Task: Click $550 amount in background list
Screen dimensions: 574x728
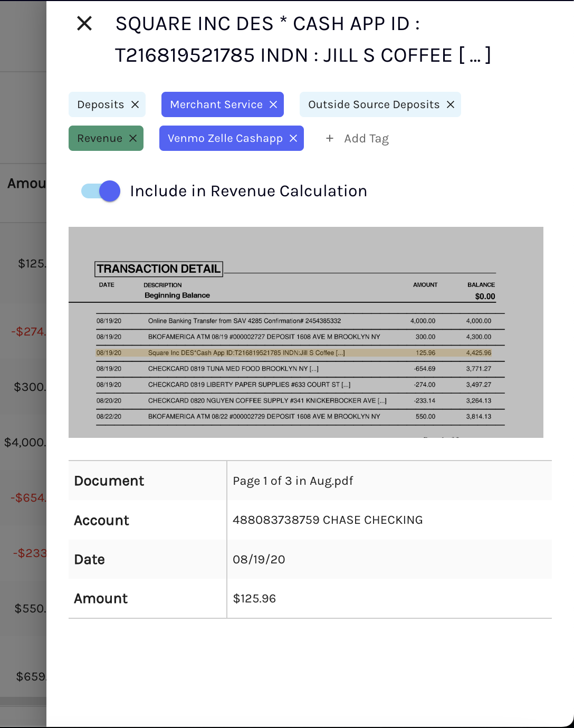Action: [31, 608]
